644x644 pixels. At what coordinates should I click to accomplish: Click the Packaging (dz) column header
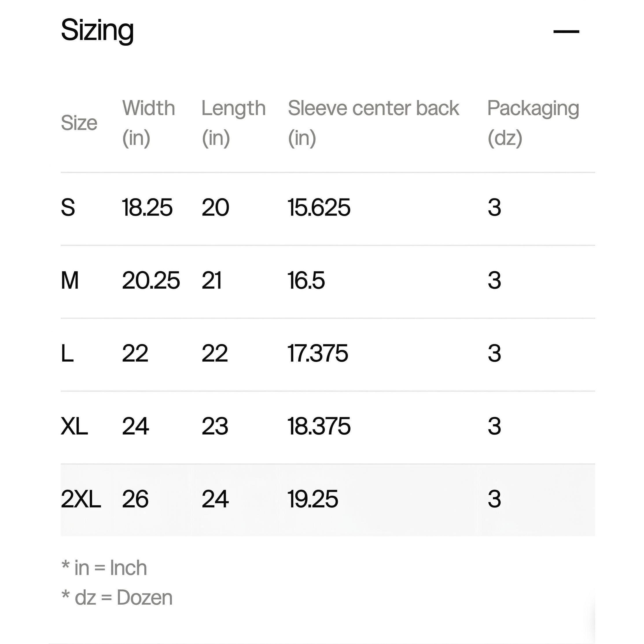pos(533,123)
